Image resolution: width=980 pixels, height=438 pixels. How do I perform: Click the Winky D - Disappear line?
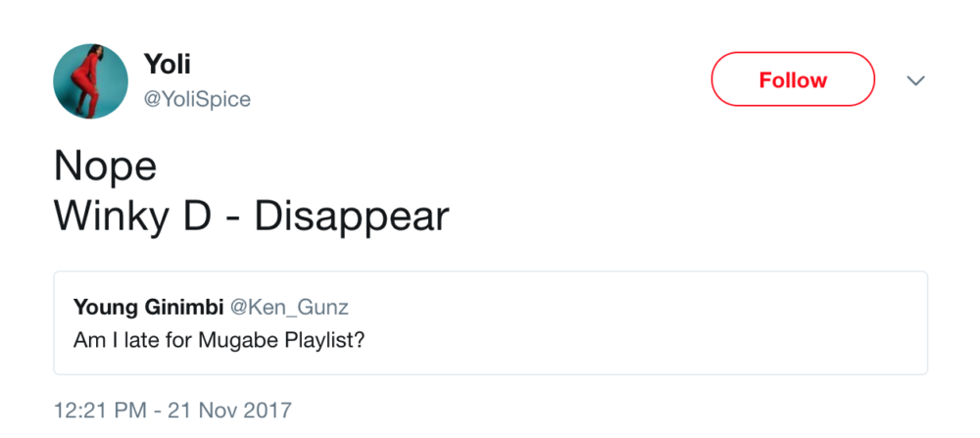tap(251, 217)
